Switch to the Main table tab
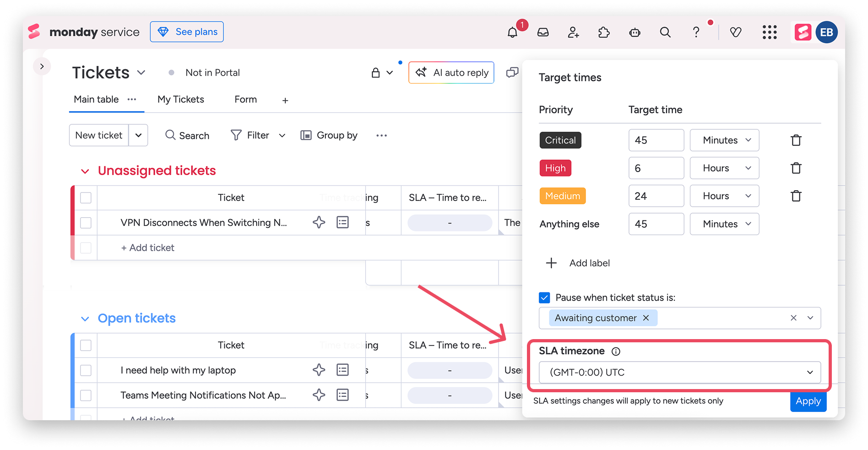The height and width of the screenshot is (450, 868). [x=96, y=99]
